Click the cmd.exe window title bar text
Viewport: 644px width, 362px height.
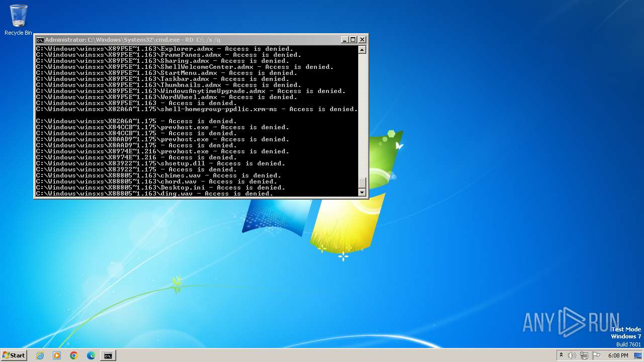tap(133, 40)
